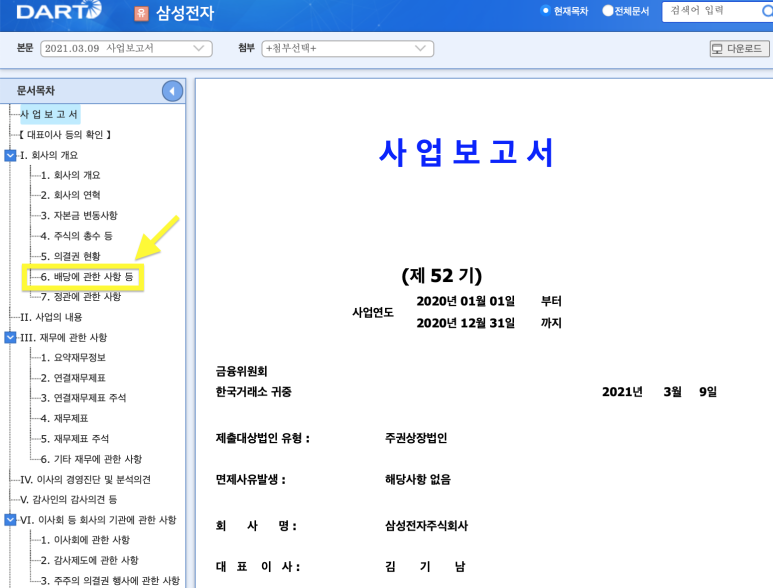Open 4. 재무제표

coord(65,418)
